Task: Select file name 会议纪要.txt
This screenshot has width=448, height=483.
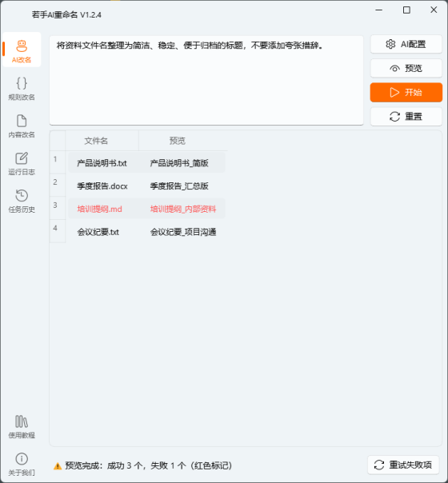Action: click(x=98, y=232)
